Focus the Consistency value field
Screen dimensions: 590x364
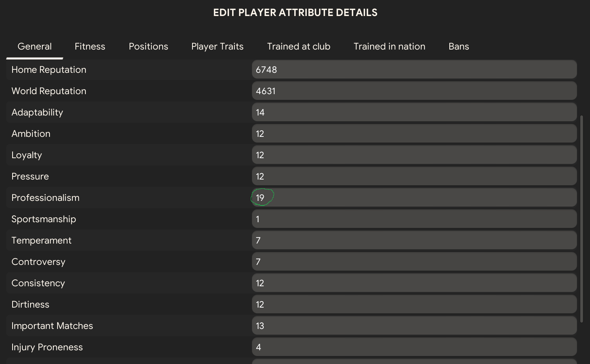(414, 283)
